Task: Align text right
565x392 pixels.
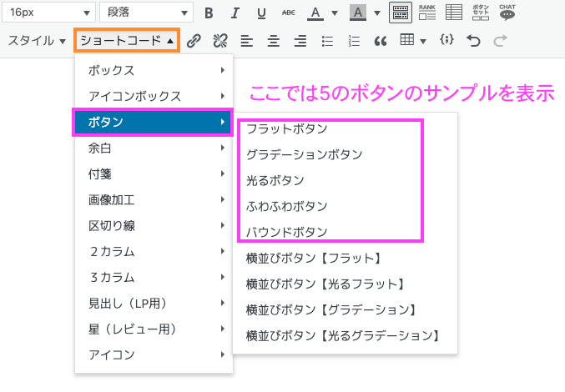Action: point(300,41)
